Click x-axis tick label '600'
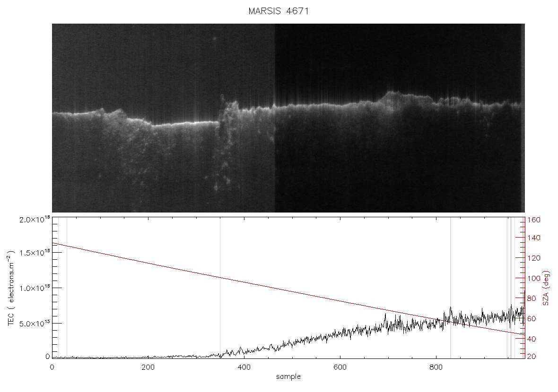The image size is (558, 392). [x=340, y=367]
